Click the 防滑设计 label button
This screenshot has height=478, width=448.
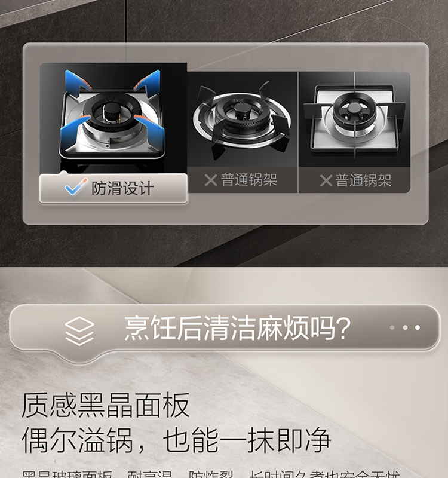pyautogui.click(x=113, y=188)
